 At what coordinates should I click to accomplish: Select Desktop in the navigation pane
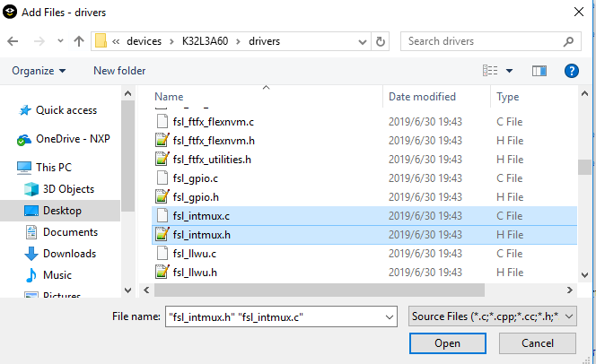click(62, 211)
